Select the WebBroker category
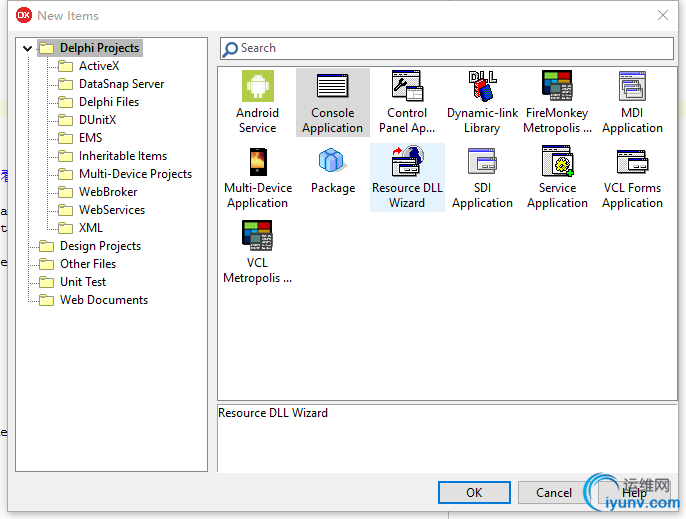Screen dimensions: 686x519 tap(108, 192)
